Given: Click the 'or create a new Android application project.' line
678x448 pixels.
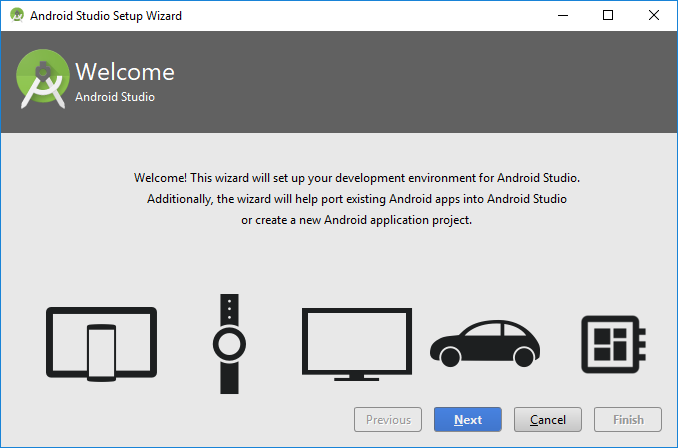Looking at the screenshot, I should pyautogui.click(x=357, y=220).
